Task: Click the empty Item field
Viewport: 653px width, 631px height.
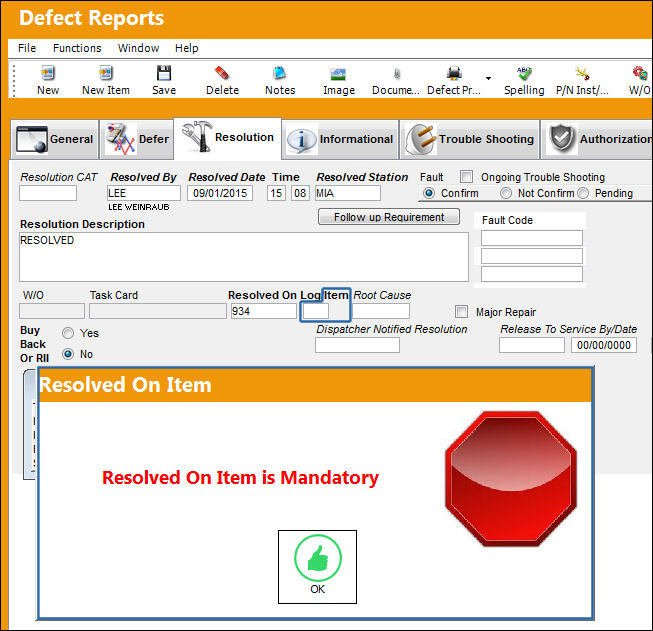Action: pyautogui.click(x=315, y=311)
